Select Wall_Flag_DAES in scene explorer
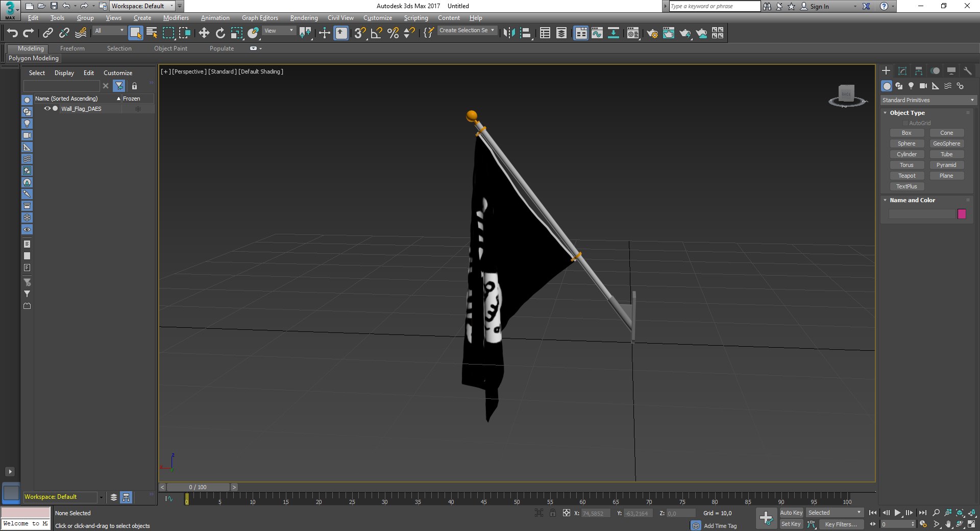Screen dimensions: 980x531 pos(81,109)
